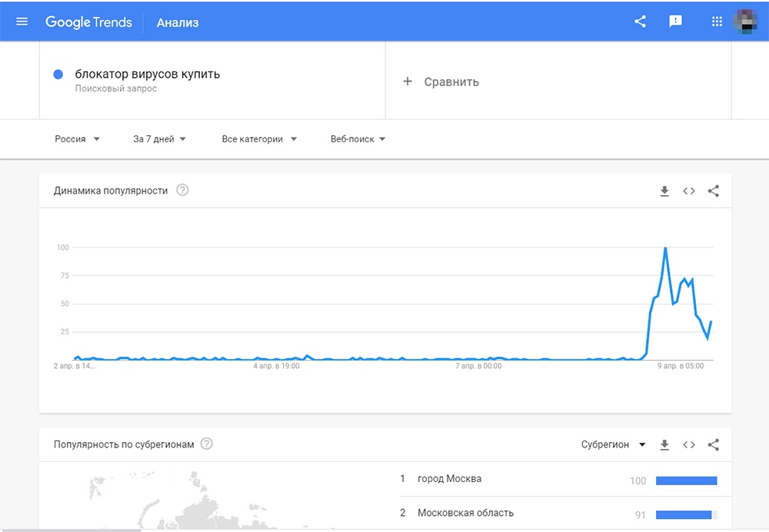Edit the search term блокатор вирусов купить
Screen dimensions: 769x532
coord(147,75)
